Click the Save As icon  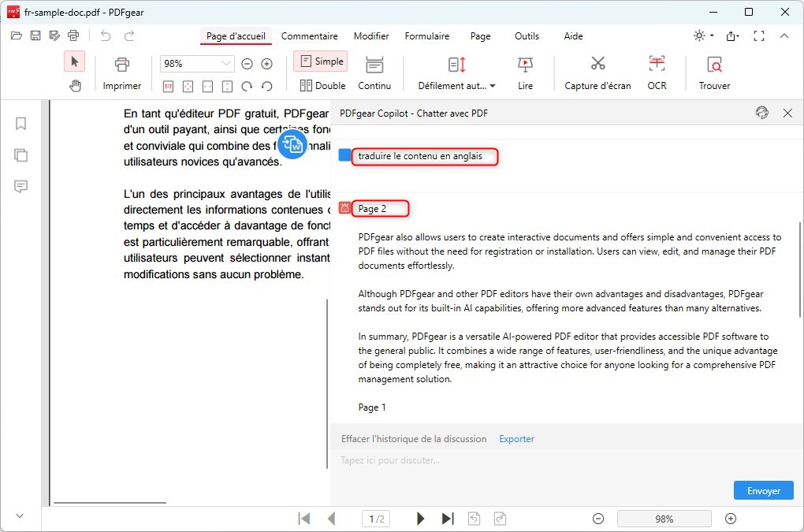[x=54, y=36]
